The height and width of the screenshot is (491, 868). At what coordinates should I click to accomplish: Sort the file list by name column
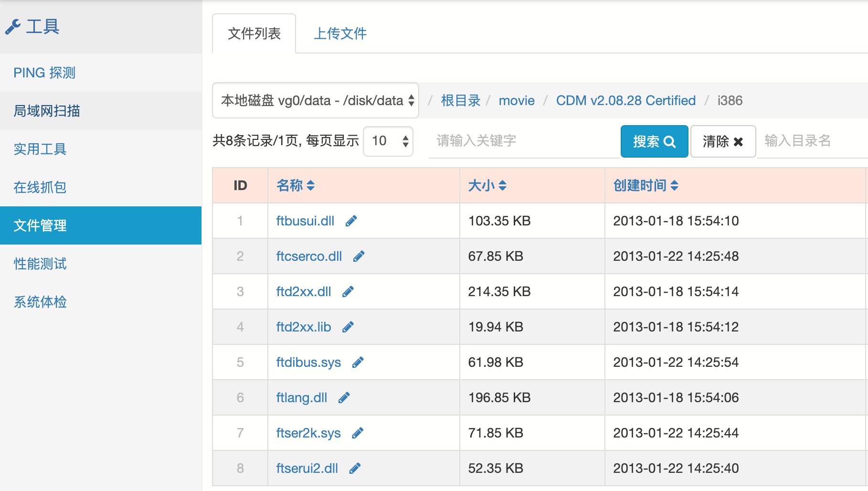pyautogui.click(x=296, y=185)
